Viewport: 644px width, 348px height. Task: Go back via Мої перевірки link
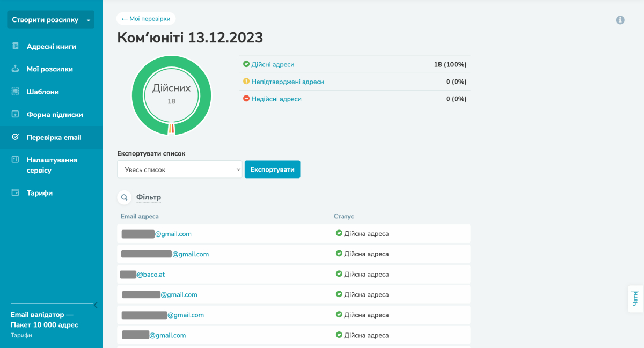tap(146, 19)
